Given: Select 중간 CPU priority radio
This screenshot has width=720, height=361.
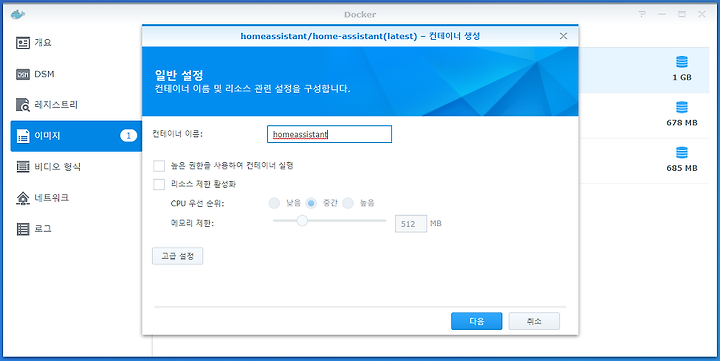Looking at the screenshot, I should pyautogui.click(x=311, y=203).
